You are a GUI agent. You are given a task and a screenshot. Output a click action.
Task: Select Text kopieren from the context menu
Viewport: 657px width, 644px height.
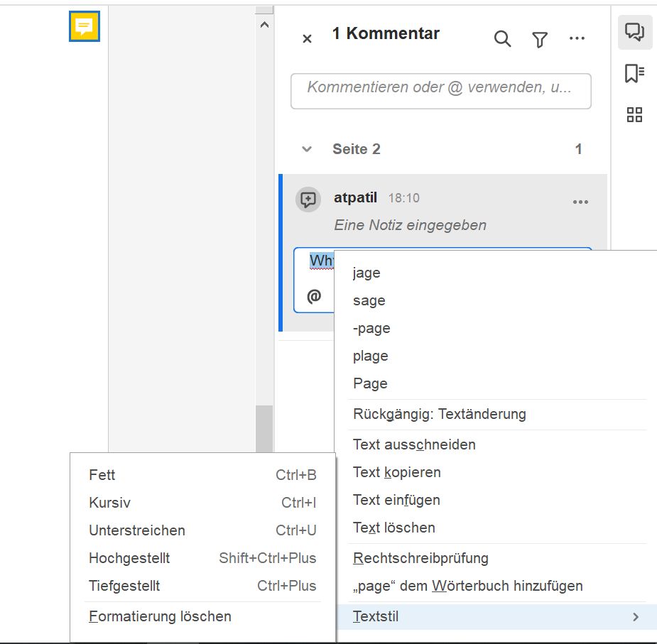point(396,472)
